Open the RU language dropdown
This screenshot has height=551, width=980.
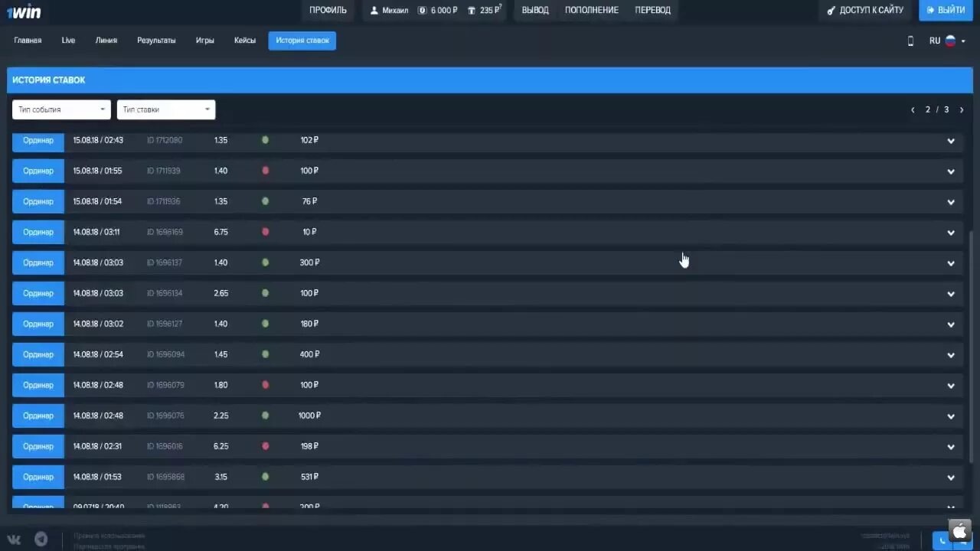(947, 41)
